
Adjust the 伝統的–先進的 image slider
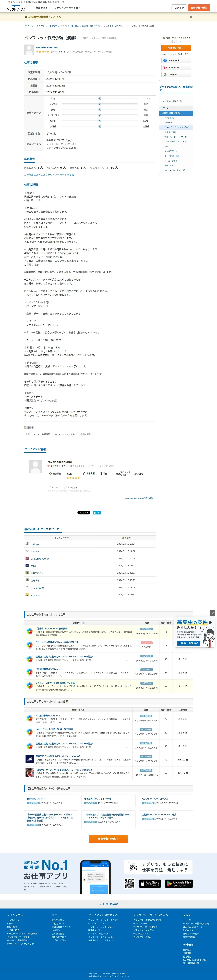pyautogui.click(x=100, y=121)
